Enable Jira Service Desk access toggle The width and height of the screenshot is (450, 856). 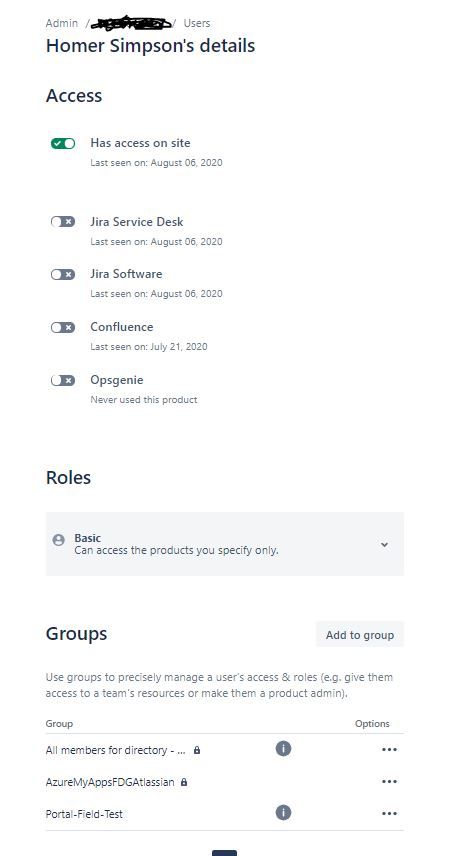(63, 222)
